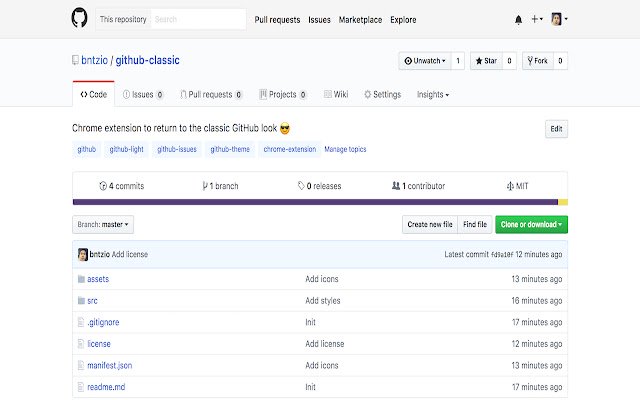Screen dimensions: 640x400
Task: Click Manage topics link
Action: [345, 149]
